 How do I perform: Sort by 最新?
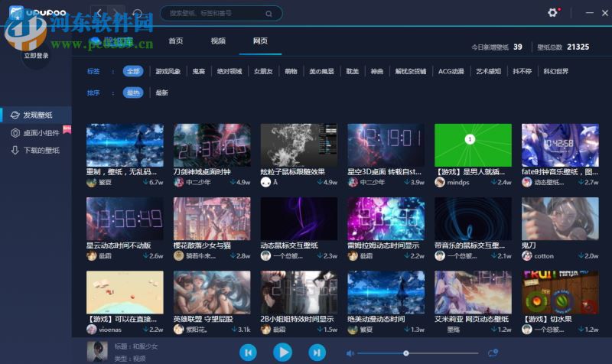pos(161,93)
